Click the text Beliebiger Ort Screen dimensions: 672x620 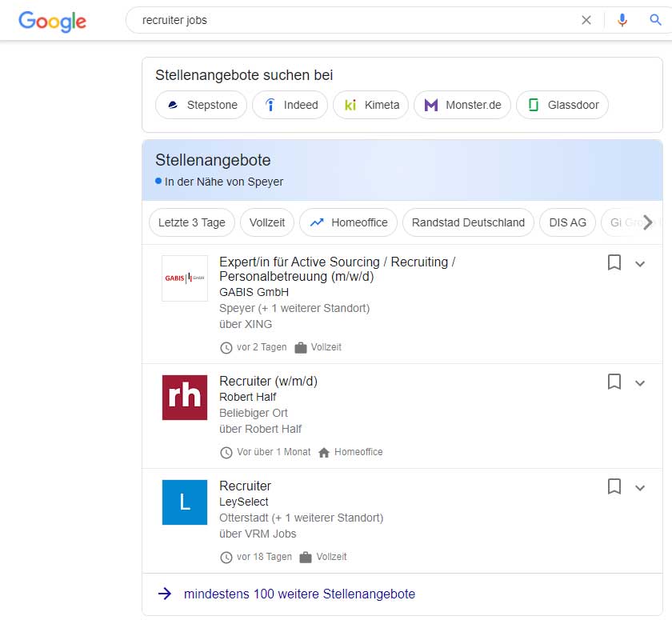click(x=254, y=413)
